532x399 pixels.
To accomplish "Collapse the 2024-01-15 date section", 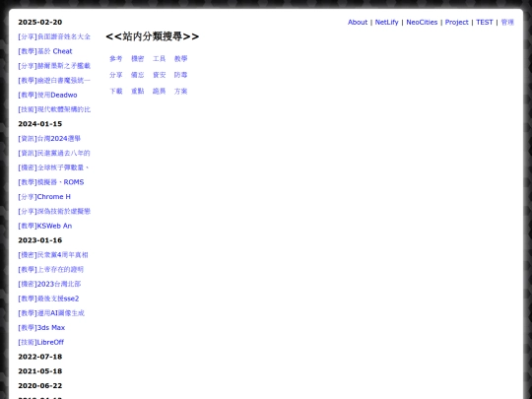I will click(40, 124).
